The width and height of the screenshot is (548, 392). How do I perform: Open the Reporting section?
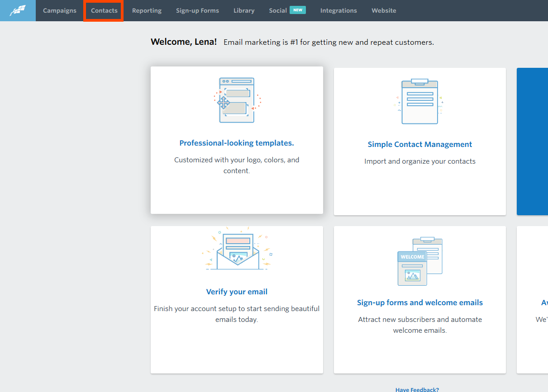coord(147,10)
